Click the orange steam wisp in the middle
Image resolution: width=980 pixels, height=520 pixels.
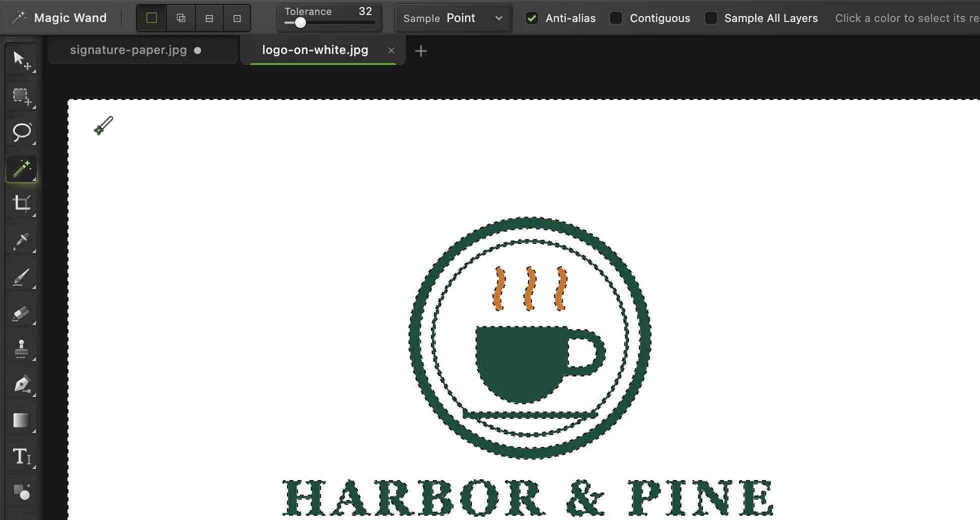(x=530, y=288)
